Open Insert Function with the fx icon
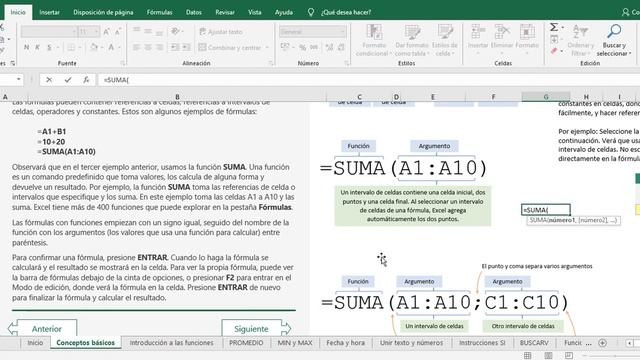The image size is (640, 360). (86, 80)
